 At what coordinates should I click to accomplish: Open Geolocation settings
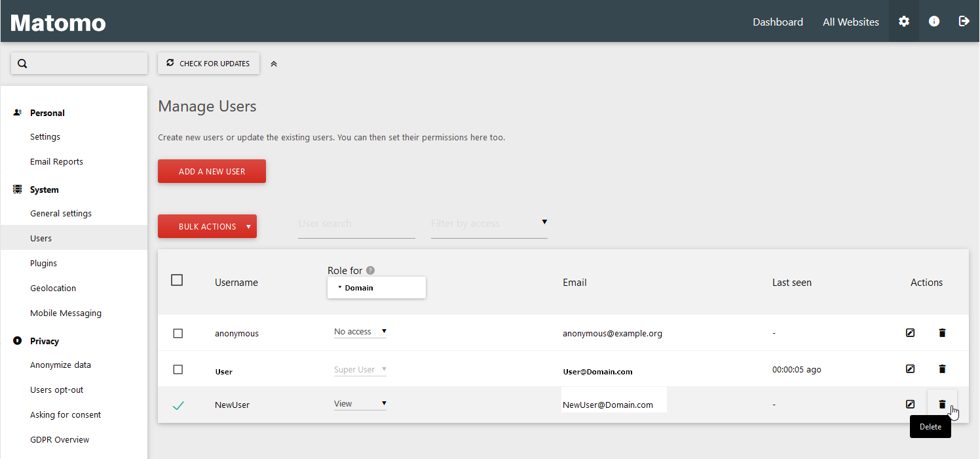coord(53,288)
